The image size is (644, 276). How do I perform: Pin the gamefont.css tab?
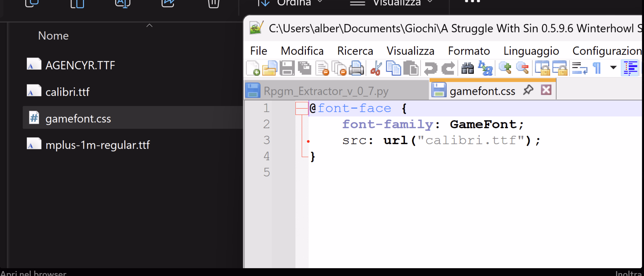pyautogui.click(x=528, y=90)
